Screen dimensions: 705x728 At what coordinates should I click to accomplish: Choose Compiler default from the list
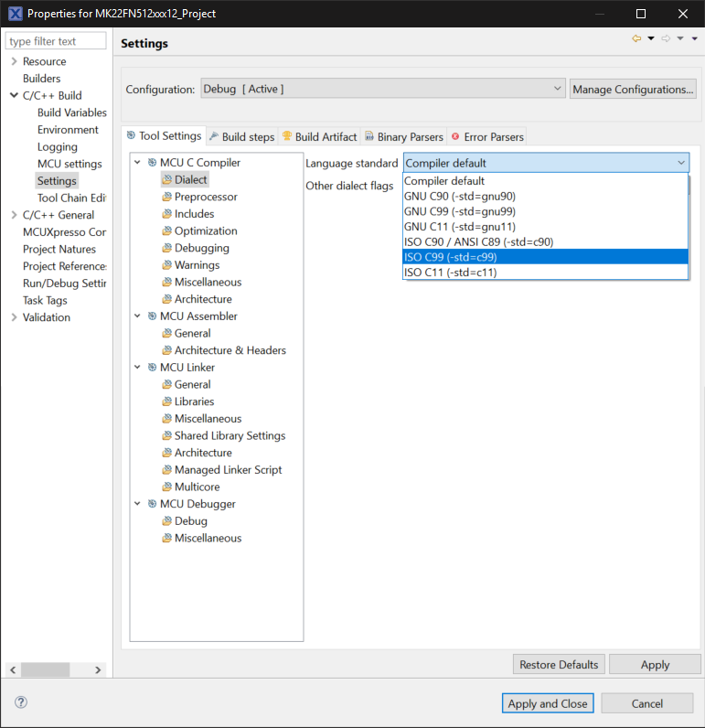545,181
